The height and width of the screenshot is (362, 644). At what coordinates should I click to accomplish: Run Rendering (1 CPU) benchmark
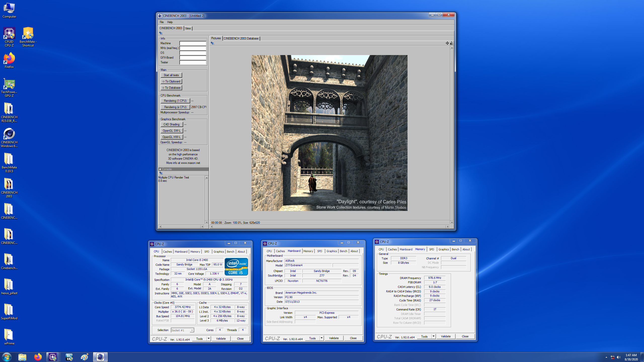[175, 101]
